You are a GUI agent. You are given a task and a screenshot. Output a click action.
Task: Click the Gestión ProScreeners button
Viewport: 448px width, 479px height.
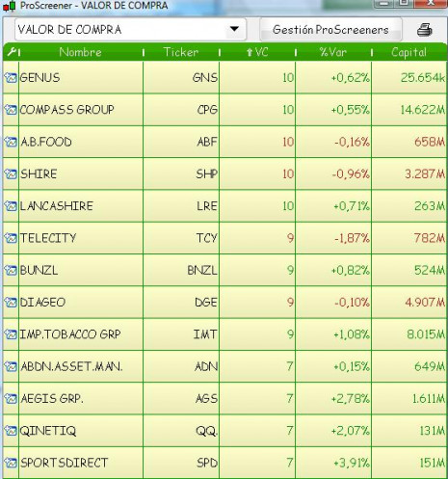point(330,30)
